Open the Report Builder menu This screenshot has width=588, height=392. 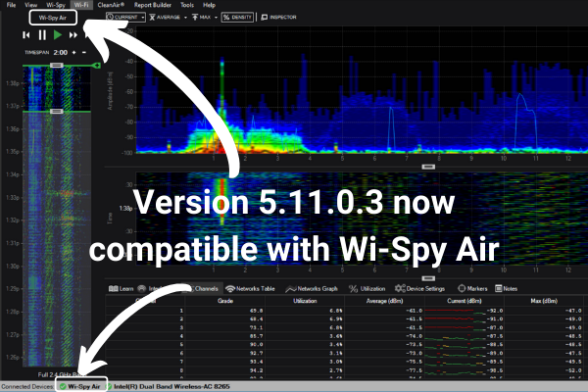[153, 5]
